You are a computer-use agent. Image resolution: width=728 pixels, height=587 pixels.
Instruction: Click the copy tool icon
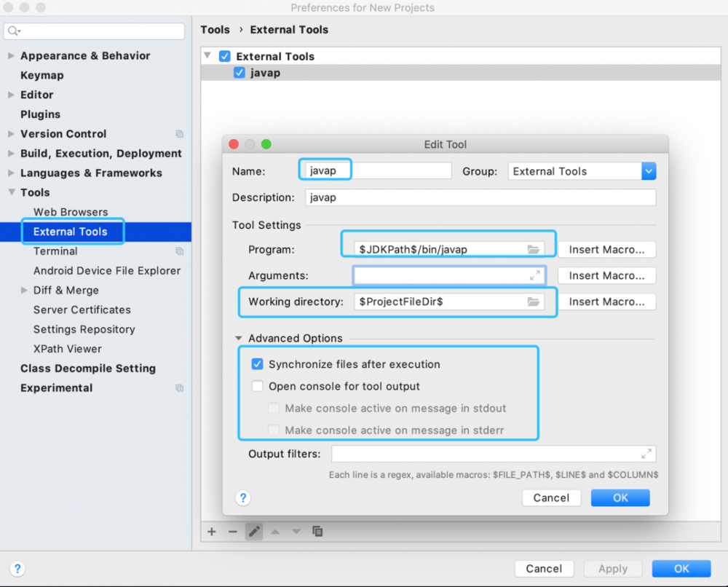317,531
